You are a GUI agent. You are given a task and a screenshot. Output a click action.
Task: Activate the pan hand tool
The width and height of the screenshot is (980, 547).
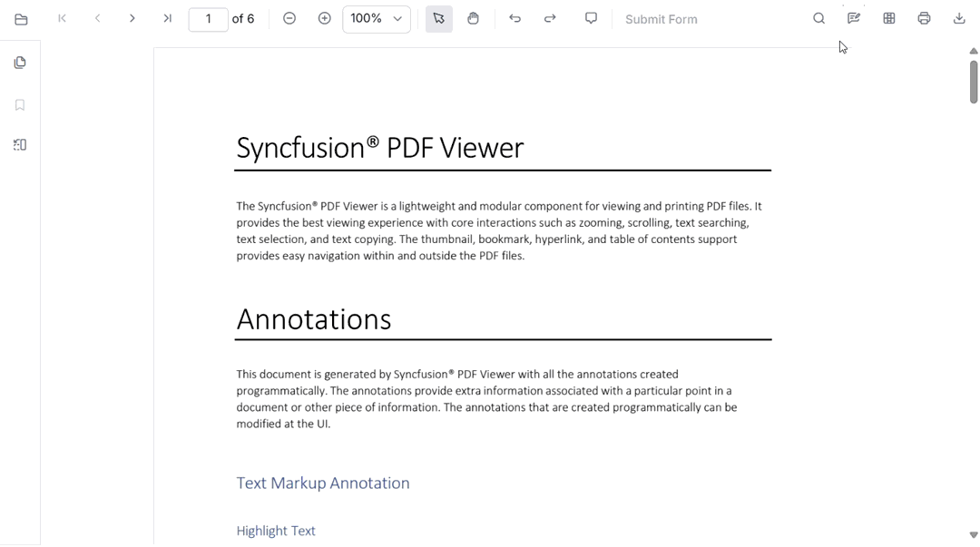click(473, 19)
